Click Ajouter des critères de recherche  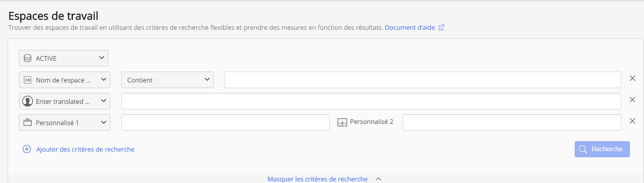(x=85, y=149)
